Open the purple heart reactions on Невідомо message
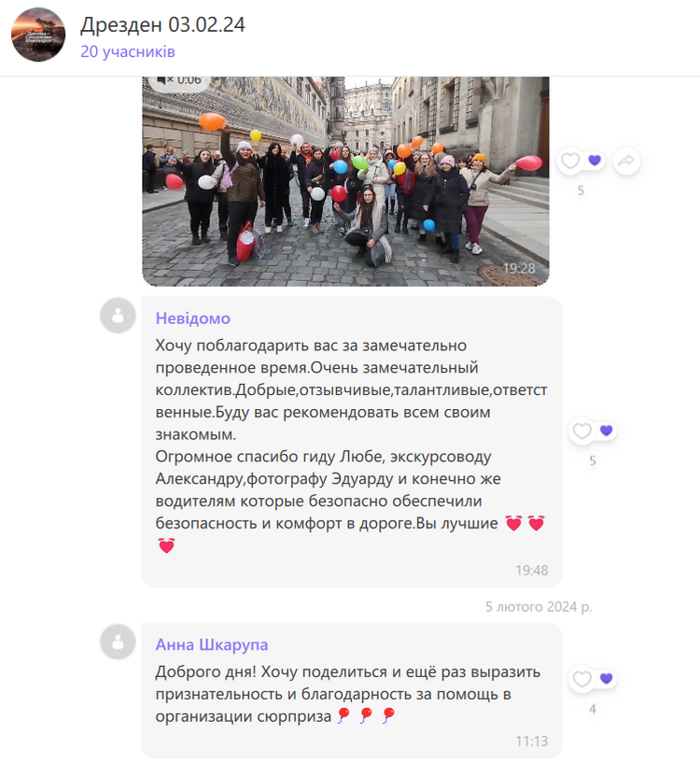Screen dimensions: 700x763 tap(606, 431)
